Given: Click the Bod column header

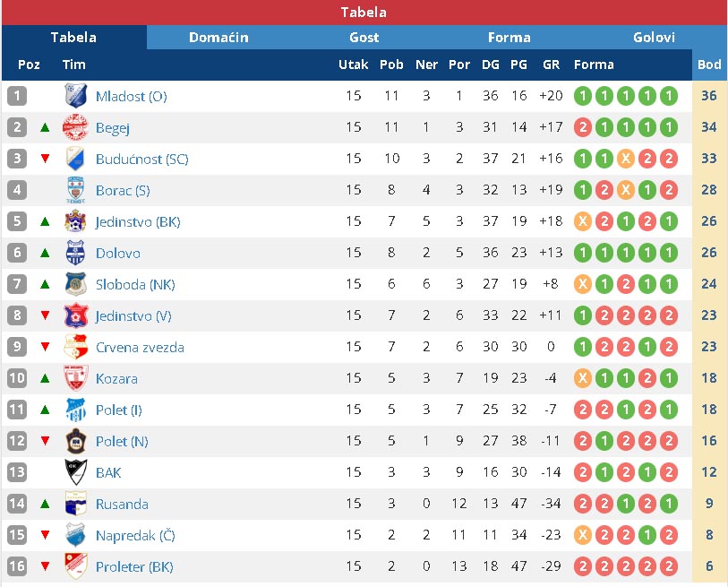Looking at the screenshot, I should (709, 65).
